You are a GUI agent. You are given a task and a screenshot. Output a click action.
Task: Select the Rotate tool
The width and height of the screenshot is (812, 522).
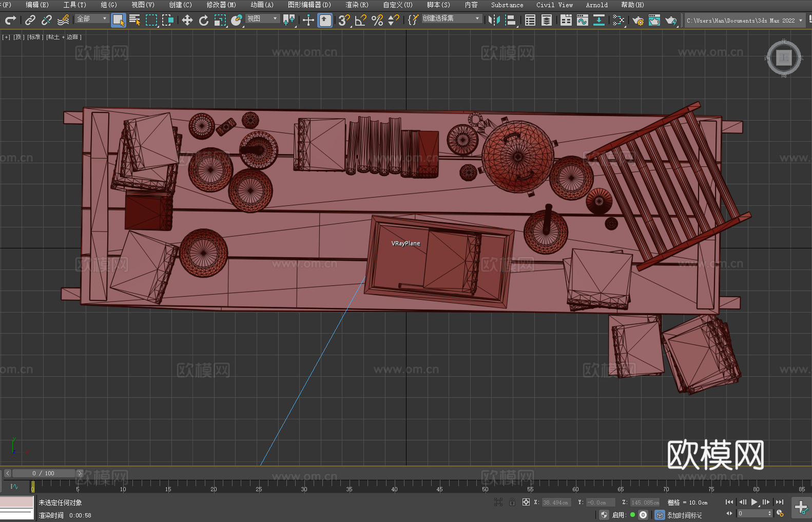tap(204, 20)
